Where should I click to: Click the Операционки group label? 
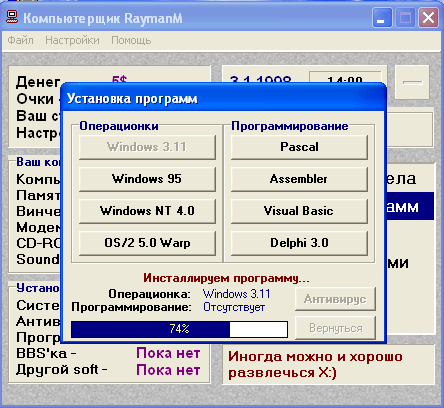click(119, 126)
